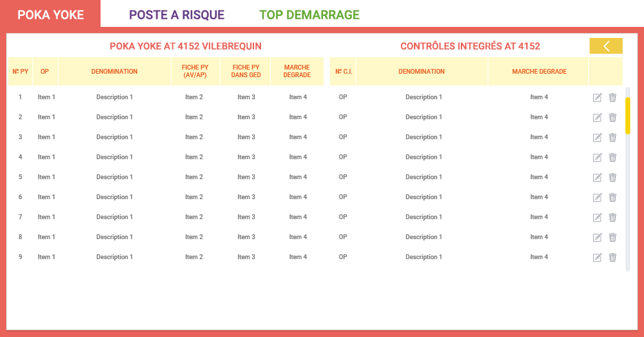The width and height of the screenshot is (644, 337).
Task: Click the N° C.I. column header
Action: pyautogui.click(x=344, y=72)
